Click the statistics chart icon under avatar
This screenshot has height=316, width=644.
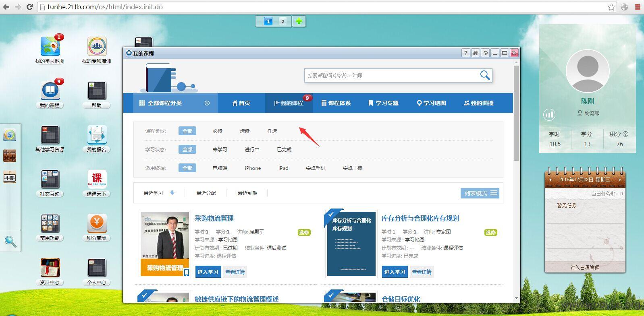(549, 115)
